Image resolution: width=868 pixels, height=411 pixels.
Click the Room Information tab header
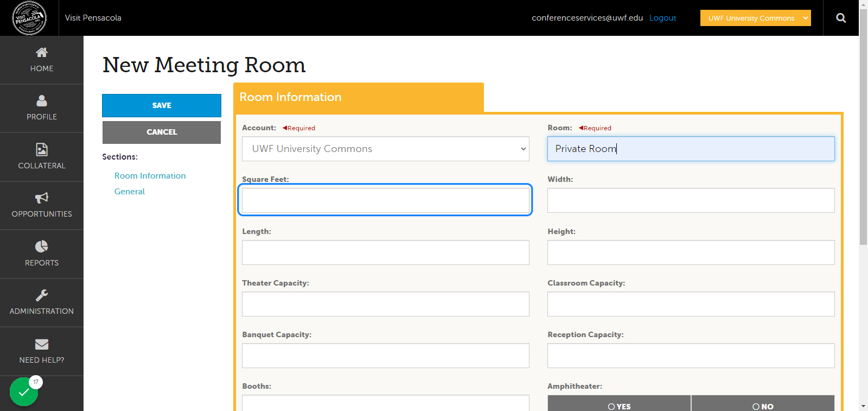click(x=359, y=97)
